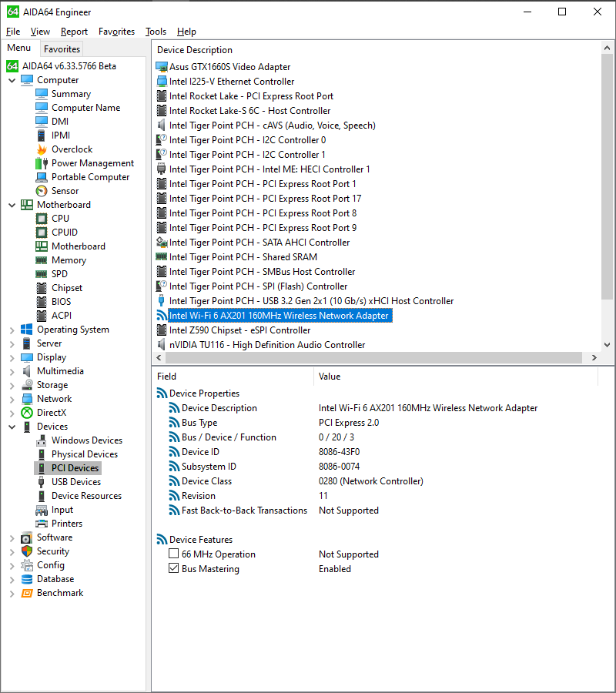Click the Asus GTX1660S Video Adapter icon

[x=161, y=66]
